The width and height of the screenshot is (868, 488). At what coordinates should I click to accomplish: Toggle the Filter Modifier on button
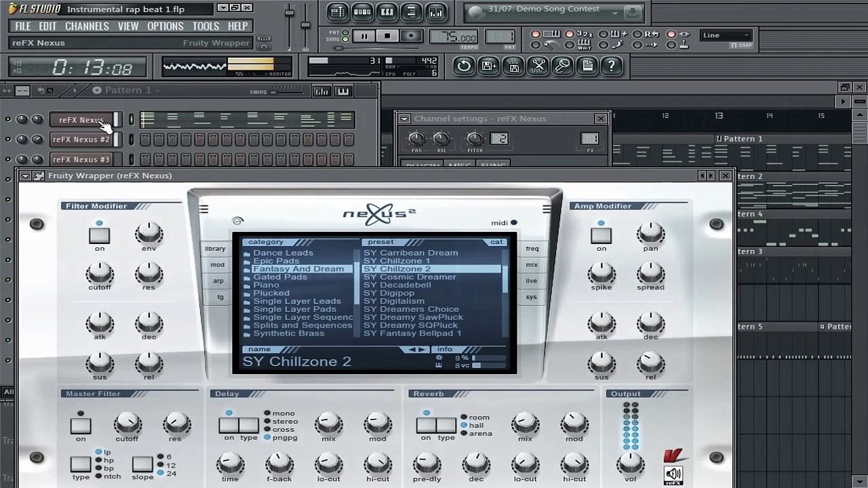click(99, 235)
